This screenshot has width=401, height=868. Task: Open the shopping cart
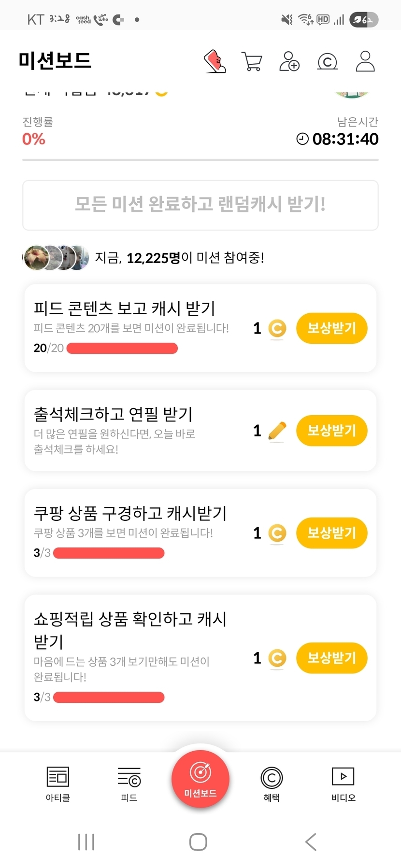[x=252, y=62]
